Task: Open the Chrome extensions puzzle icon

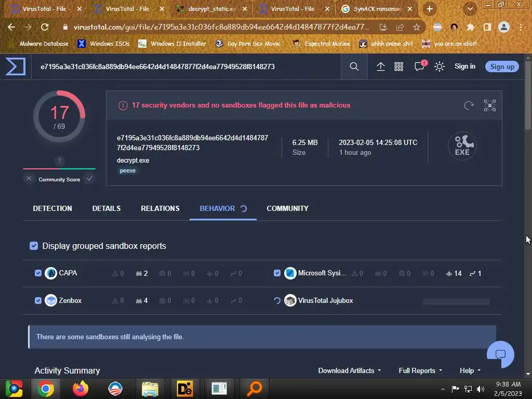Action: point(471,27)
